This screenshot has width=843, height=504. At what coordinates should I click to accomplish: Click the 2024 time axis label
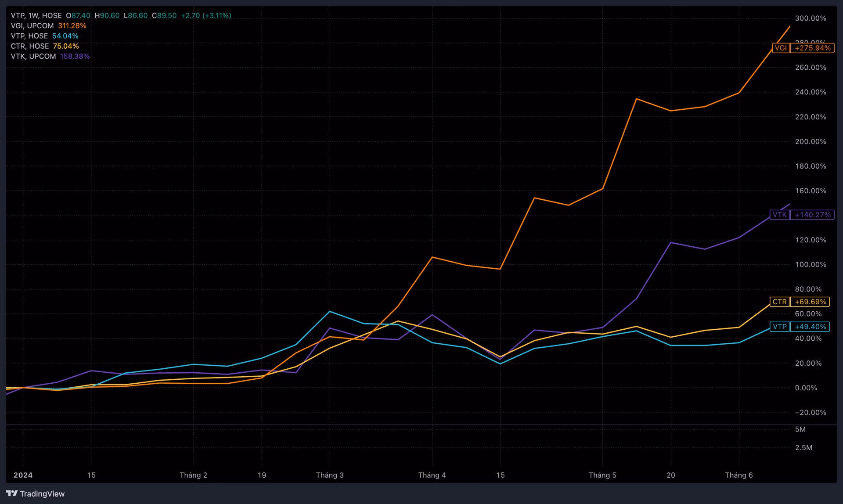pyautogui.click(x=23, y=475)
